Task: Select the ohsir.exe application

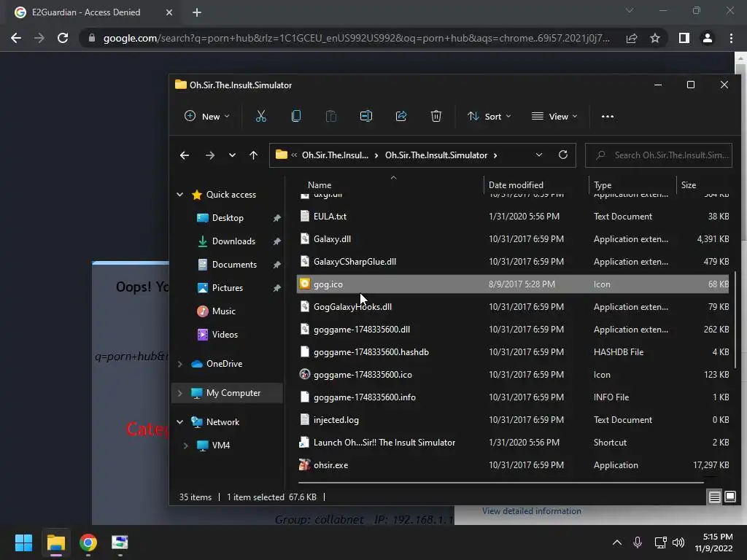Action: (513, 464)
